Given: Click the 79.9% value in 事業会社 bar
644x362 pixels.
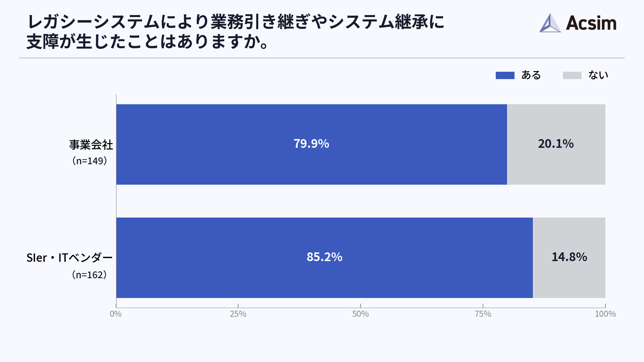Looking at the screenshot, I should (x=311, y=144).
